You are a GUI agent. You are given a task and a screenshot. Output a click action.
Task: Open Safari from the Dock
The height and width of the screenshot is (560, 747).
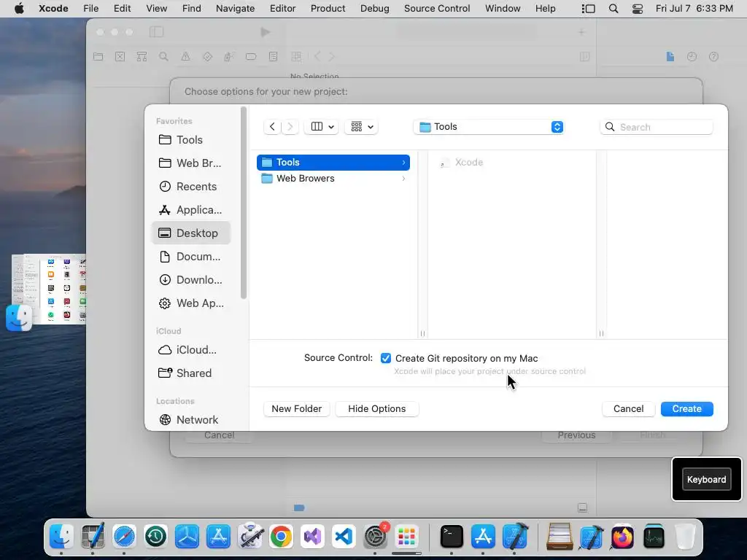124,537
